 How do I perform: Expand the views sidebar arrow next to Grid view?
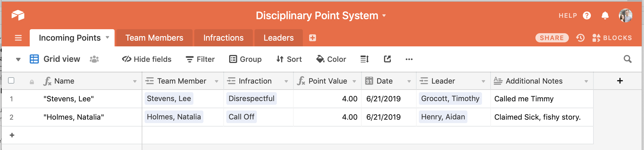pos(18,60)
